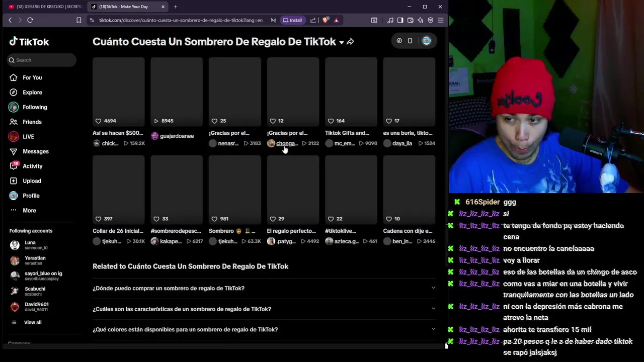Click the heart on video with 397 likes
Screen dimensions: 644x362
coord(98,219)
